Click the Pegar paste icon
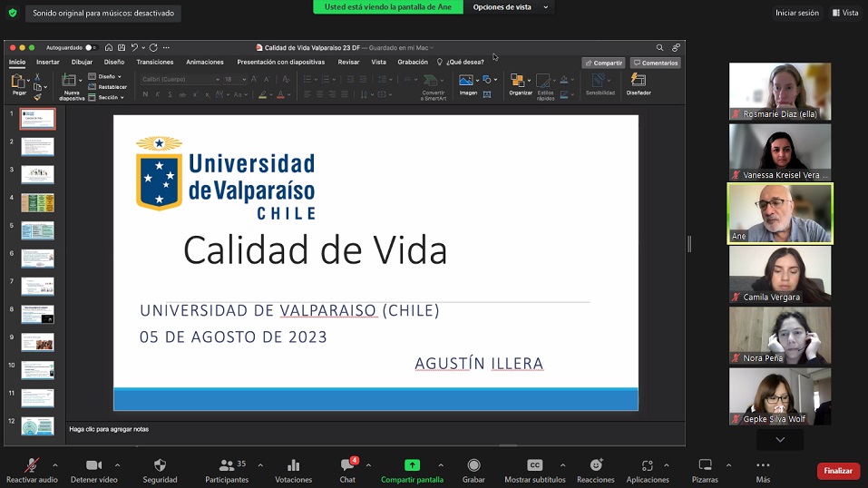868x488 pixels. 17,82
